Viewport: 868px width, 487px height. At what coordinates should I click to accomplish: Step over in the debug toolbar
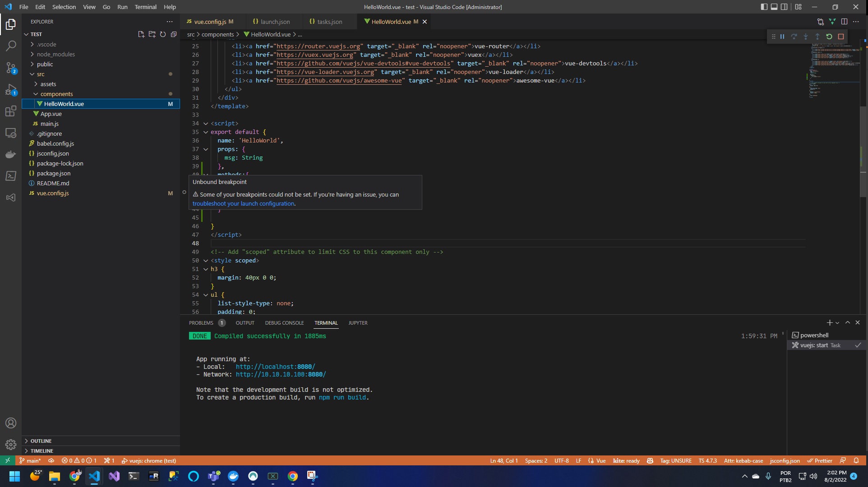[x=794, y=37]
